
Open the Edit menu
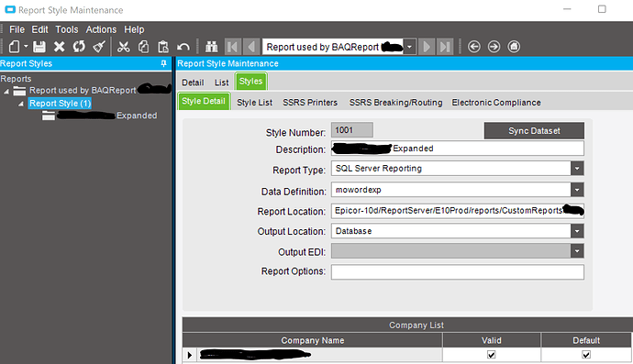coord(40,29)
